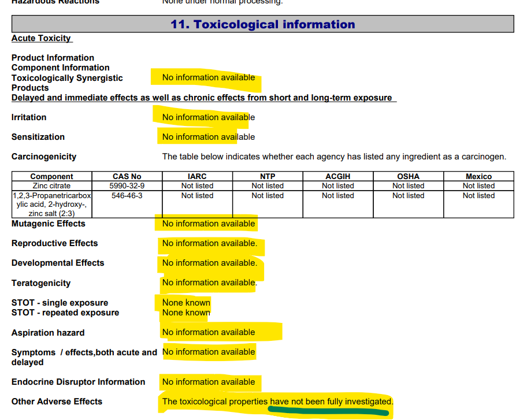
Task: Click 'Not listed' under OSHA for 546-46-3 row
Action: [408, 196]
